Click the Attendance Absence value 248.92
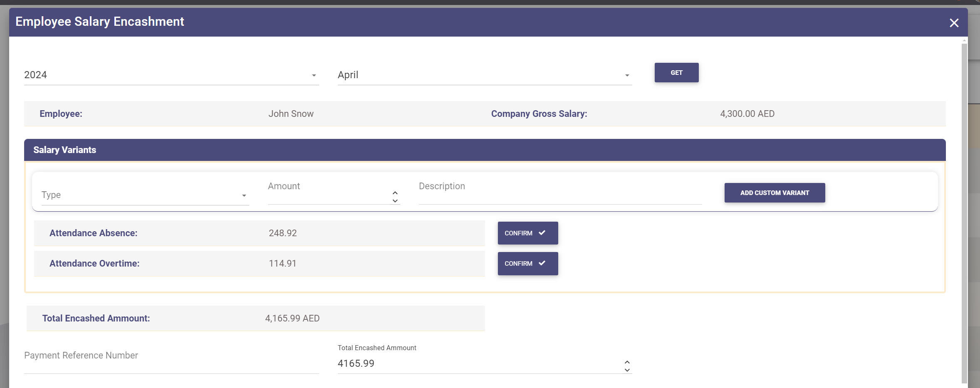Screen dimensions: 980x388 pyautogui.click(x=283, y=233)
